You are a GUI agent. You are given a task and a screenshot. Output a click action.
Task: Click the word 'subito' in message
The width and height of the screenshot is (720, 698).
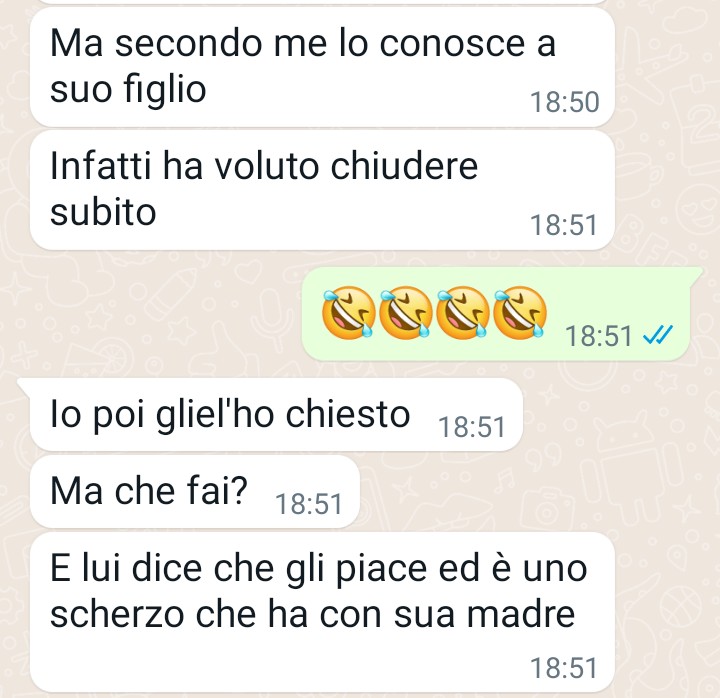[x=103, y=212]
